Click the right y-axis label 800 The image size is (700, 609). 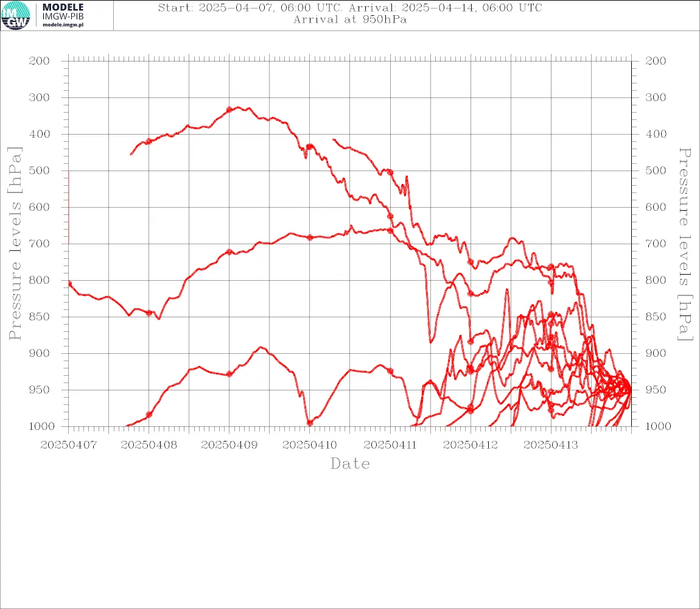point(656,281)
